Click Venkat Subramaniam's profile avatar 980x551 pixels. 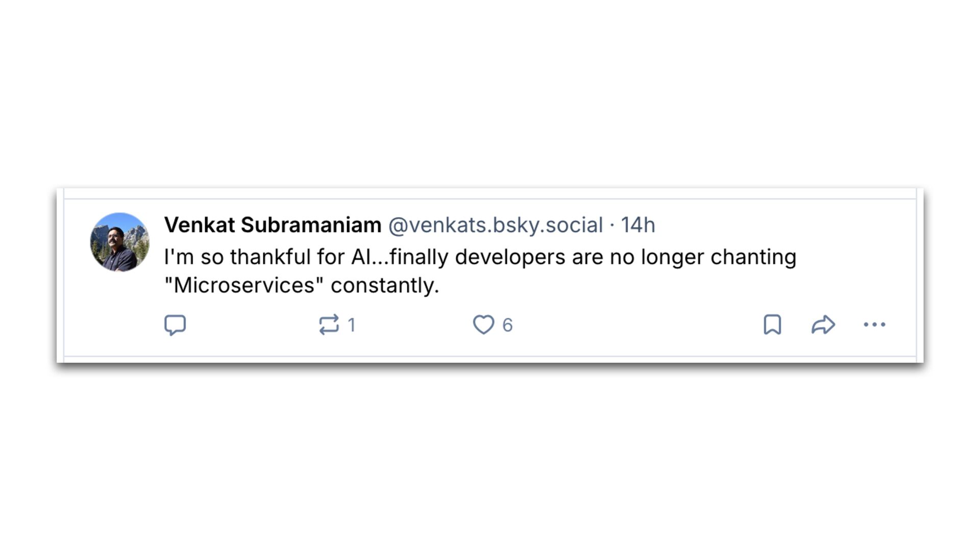point(120,242)
